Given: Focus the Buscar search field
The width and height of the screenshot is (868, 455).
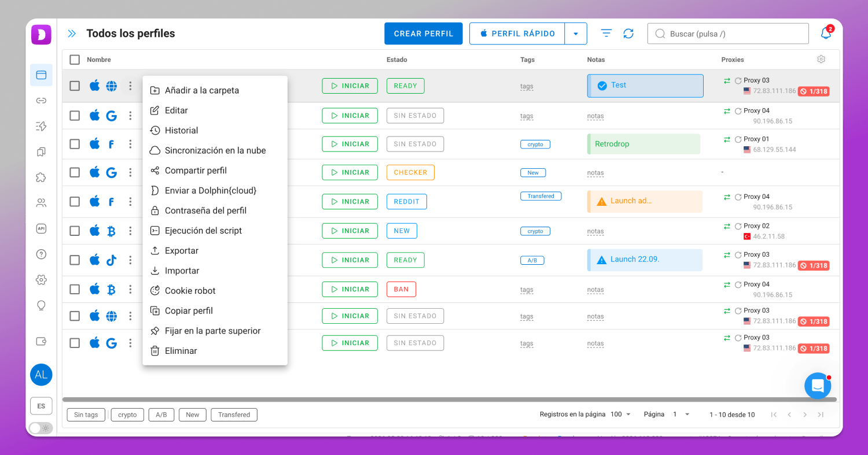Looking at the screenshot, I should [x=728, y=34].
